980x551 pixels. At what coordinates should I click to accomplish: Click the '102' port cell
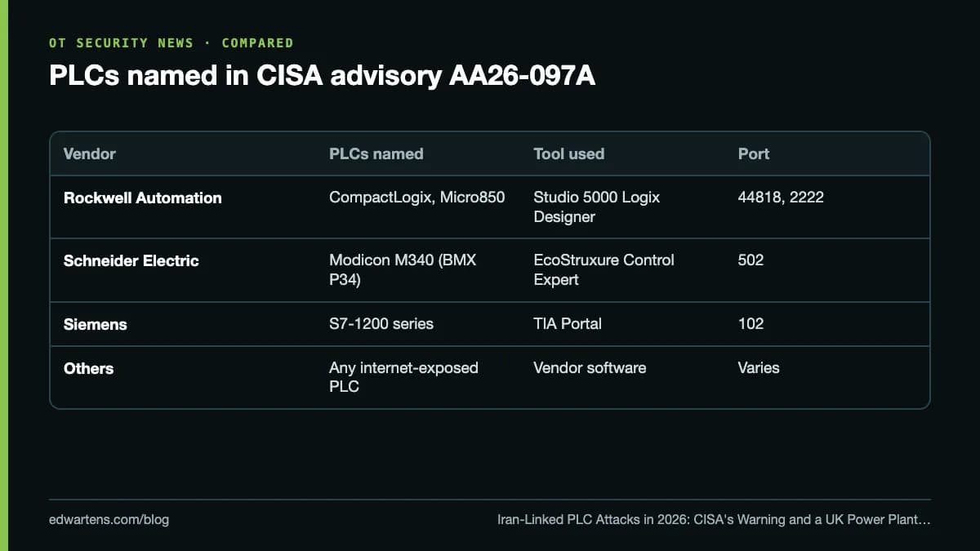(x=751, y=324)
